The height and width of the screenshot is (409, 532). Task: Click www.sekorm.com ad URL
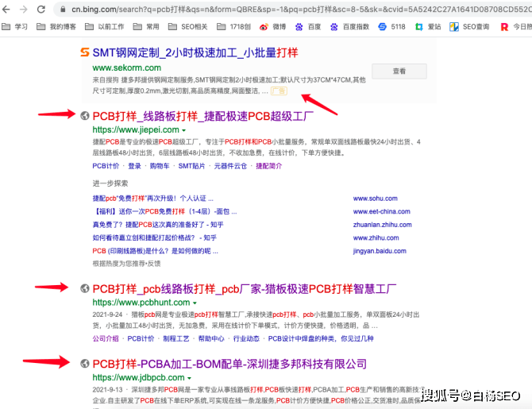pos(126,68)
